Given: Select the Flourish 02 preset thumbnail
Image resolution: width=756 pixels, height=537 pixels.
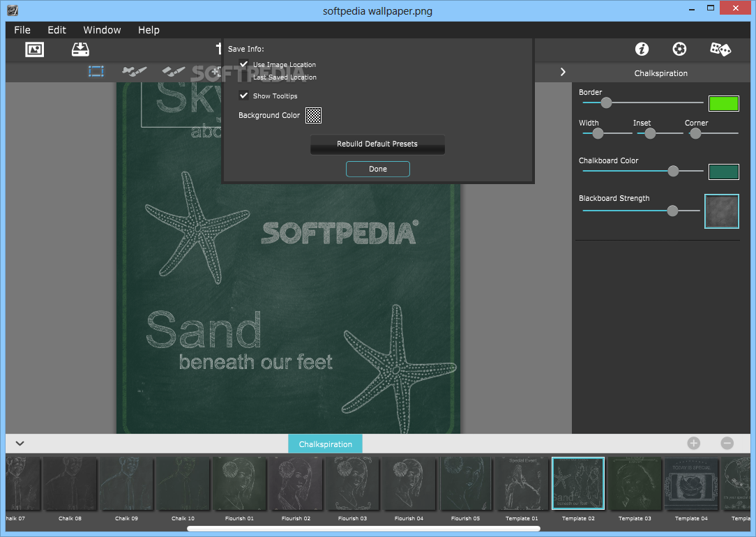Looking at the screenshot, I should [x=296, y=483].
